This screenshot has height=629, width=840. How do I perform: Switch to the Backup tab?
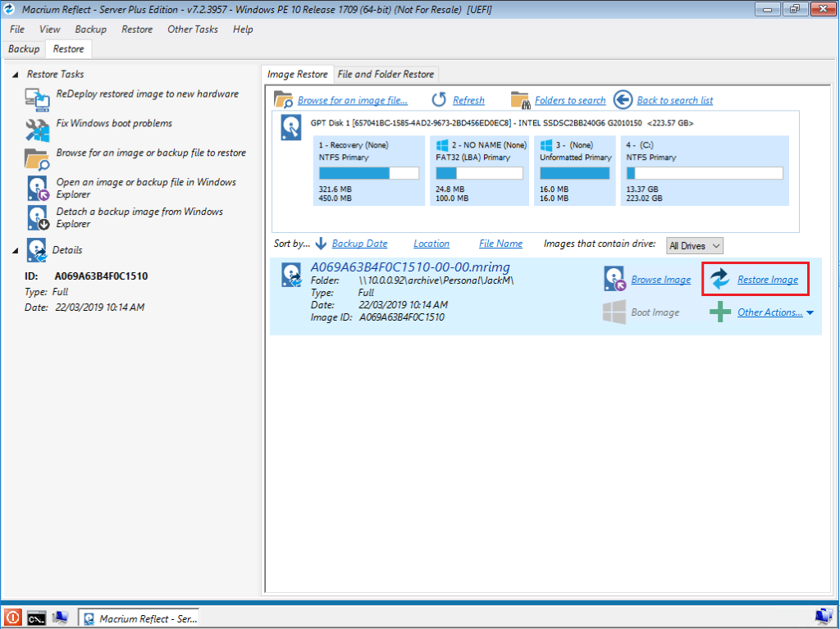coord(24,49)
